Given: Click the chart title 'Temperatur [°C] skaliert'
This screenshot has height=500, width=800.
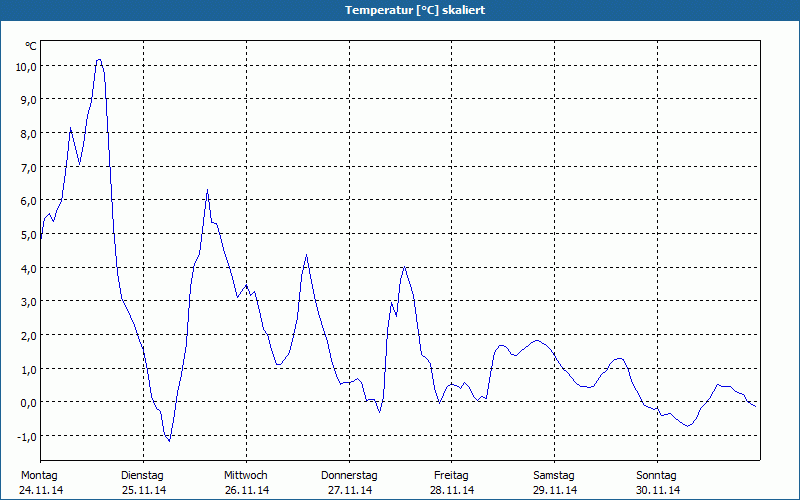Looking at the screenshot, I should coord(415,10).
